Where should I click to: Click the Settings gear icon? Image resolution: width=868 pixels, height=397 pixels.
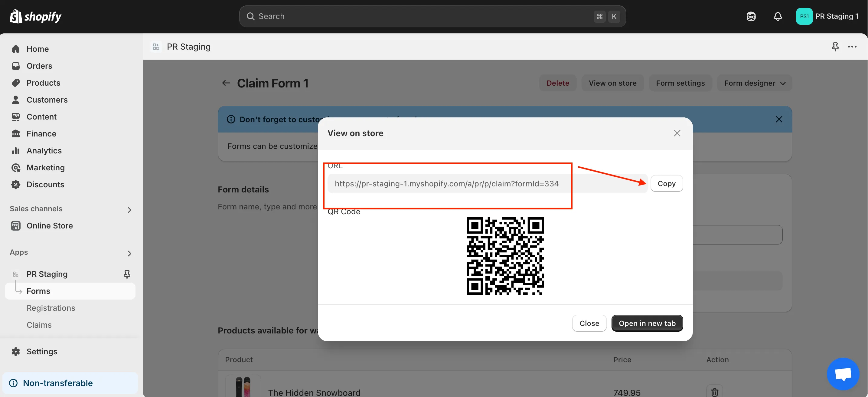[x=15, y=351]
